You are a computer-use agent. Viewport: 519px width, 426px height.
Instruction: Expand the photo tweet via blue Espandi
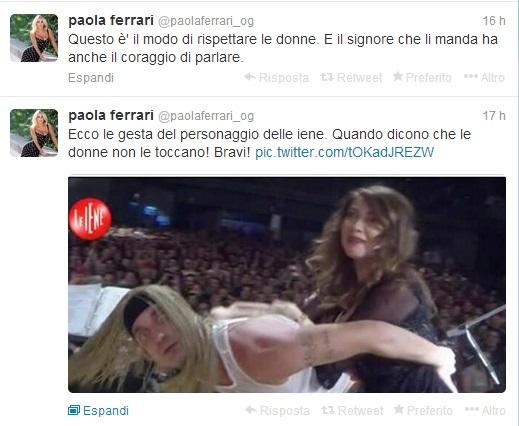[106, 410]
